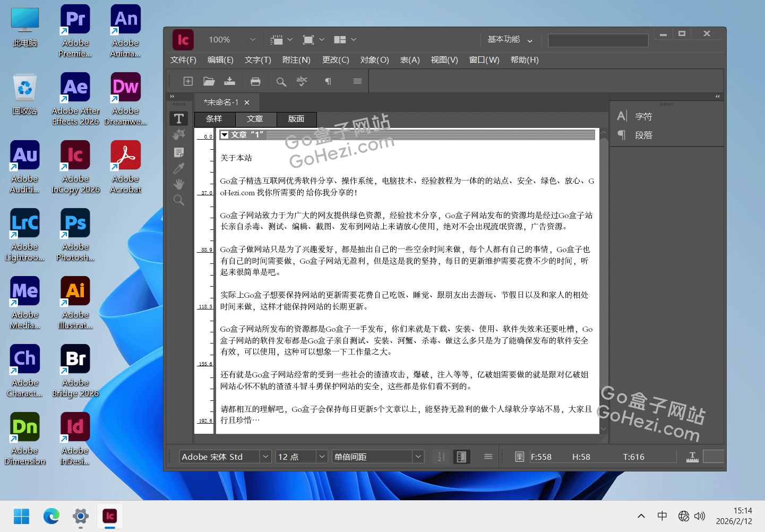Image resolution: width=765 pixels, height=532 pixels.
Task: Open the 文字(T) menu
Action: pos(257,60)
